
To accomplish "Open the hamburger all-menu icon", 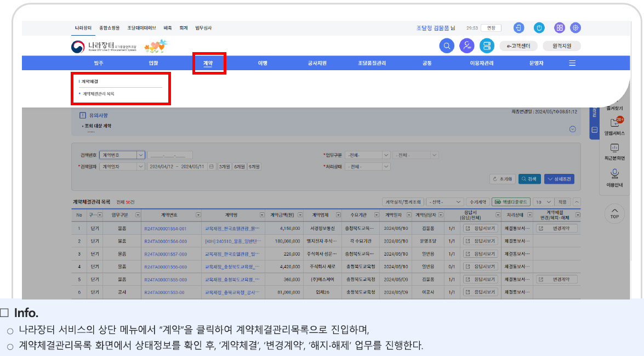I will click(572, 63).
